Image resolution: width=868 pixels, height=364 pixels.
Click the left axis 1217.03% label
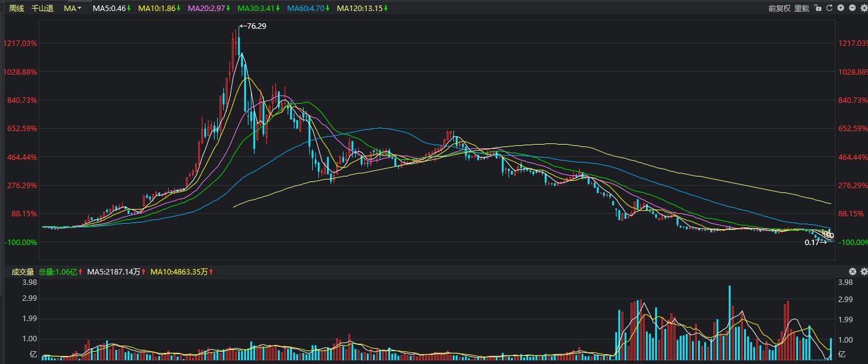click(x=20, y=44)
